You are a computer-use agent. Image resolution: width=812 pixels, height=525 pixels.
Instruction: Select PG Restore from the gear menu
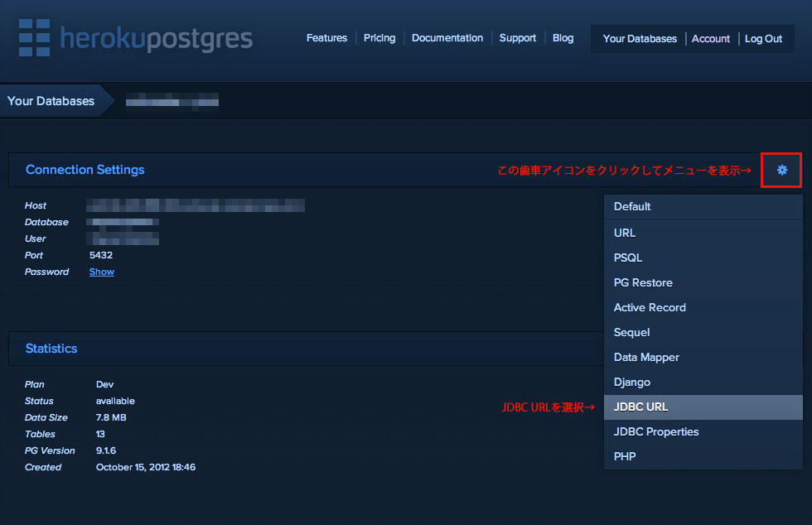[x=703, y=282]
